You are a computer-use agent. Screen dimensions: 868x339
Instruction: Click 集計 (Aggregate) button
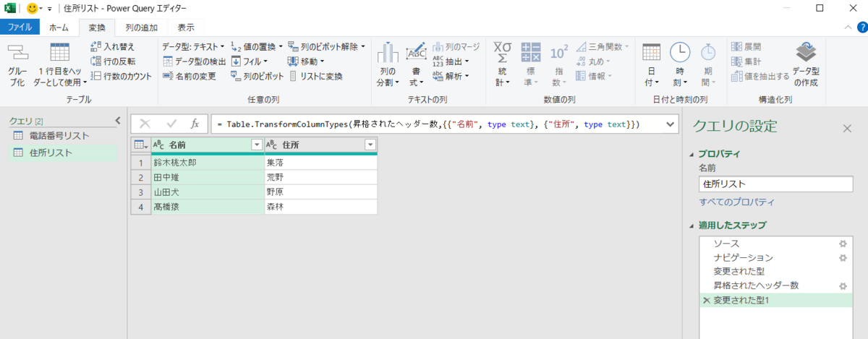tap(746, 61)
